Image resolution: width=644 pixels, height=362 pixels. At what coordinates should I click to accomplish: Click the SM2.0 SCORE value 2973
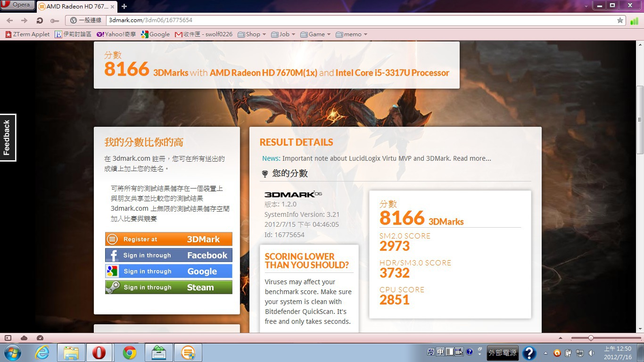(395, 246)
